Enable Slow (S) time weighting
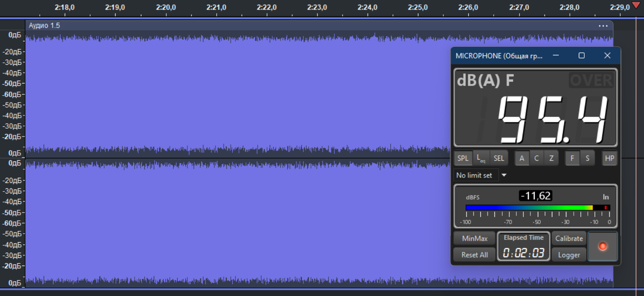Screen dimensions: 644x296 [x=587, y=158]
